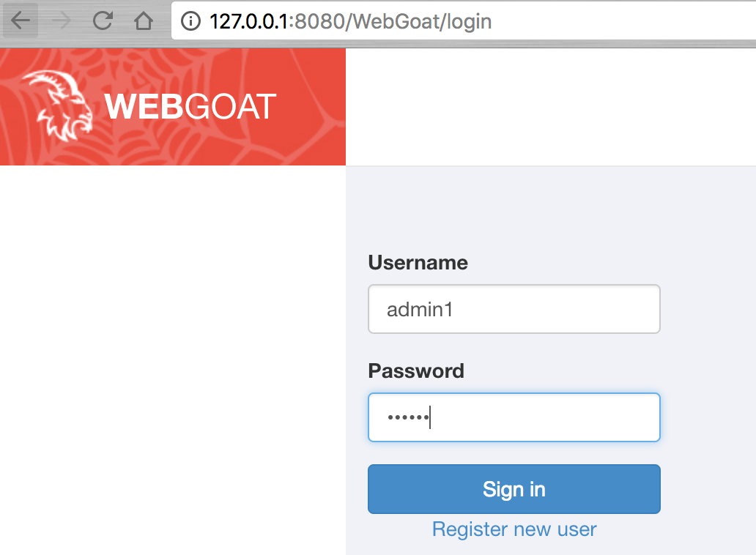
Task: Focus the Username field containing admin1
Action: pyautogui.click(x=514, y=309)
